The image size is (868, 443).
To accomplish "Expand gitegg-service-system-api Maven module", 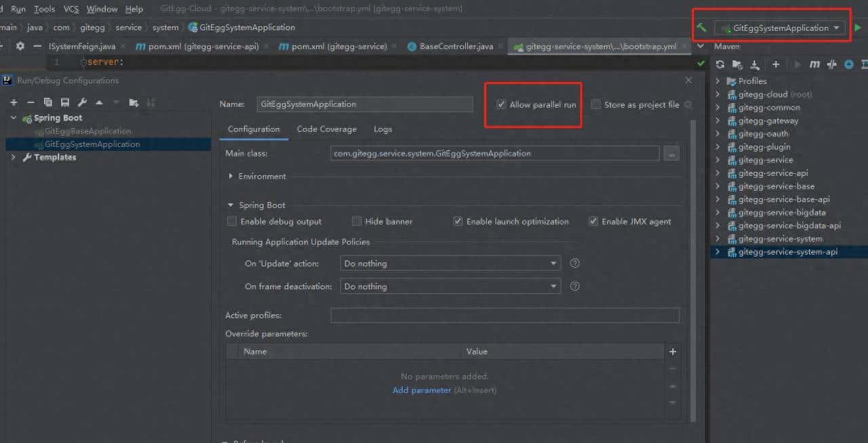I will (x=718, y=252).
